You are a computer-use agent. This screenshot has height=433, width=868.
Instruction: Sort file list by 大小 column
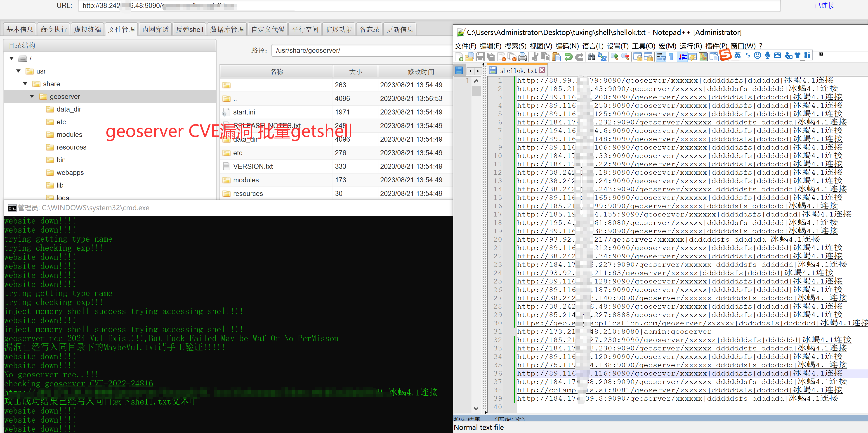tap(356, 71)
